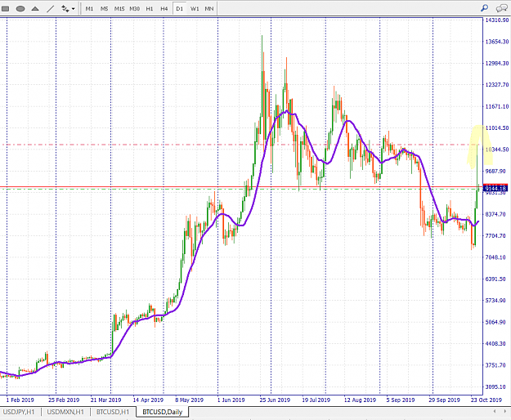Switch to the USDMXN,H1 chart tab
The image size is (511, 420).
(65, 412)
